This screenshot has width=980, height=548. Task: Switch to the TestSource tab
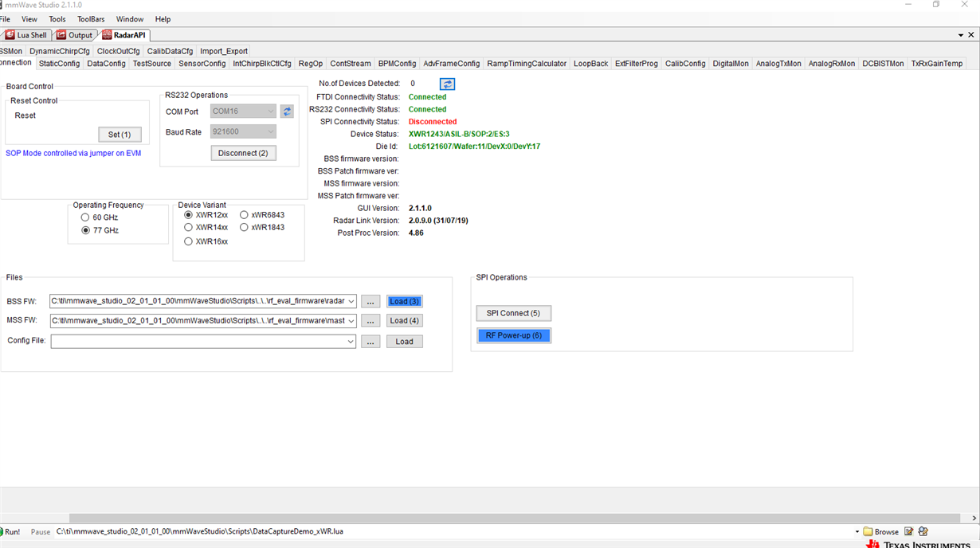(151, 64)
